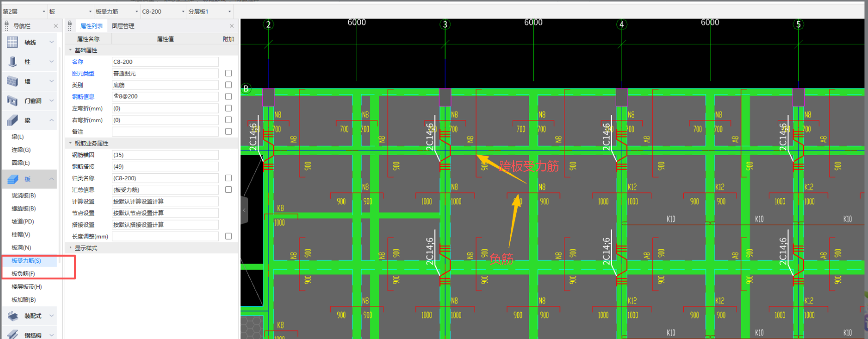The width and height of the screenshot is (868, 339).
Task: Open the 分层板1 dropdown
Action: point(230,12)
